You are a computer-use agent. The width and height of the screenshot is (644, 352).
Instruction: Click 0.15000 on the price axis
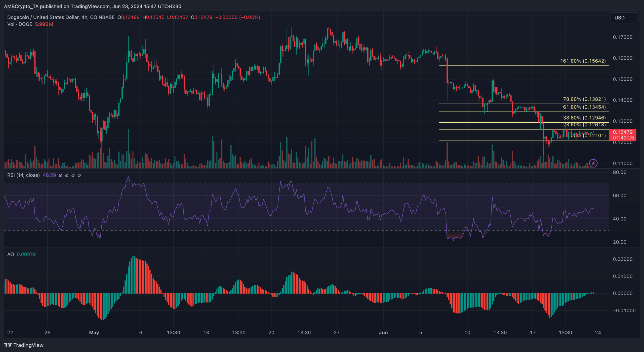click(x=623, y=79)
